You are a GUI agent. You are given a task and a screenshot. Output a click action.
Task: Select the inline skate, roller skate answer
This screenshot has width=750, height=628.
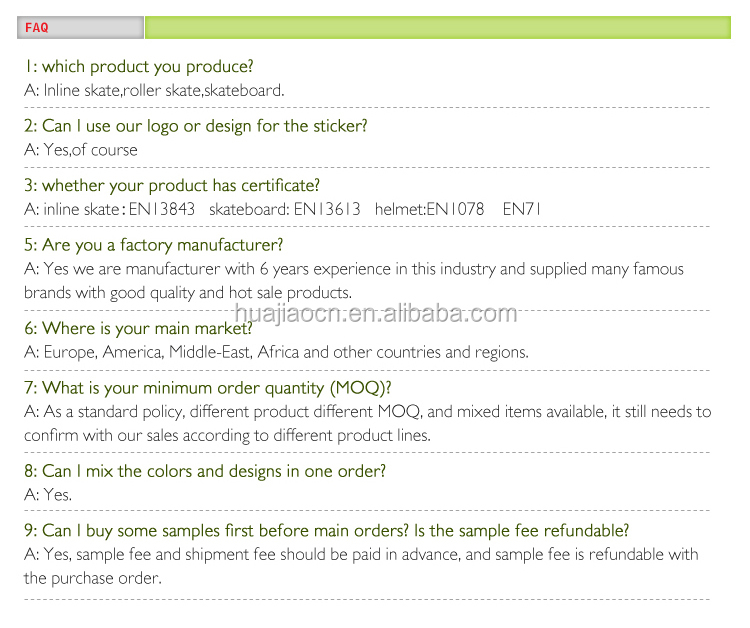[154, 90]
